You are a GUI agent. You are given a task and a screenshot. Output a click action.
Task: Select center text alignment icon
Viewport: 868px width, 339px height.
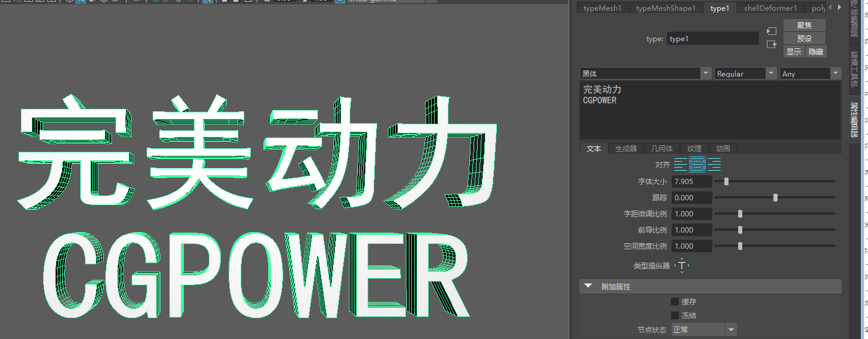[x=697, y=164]
